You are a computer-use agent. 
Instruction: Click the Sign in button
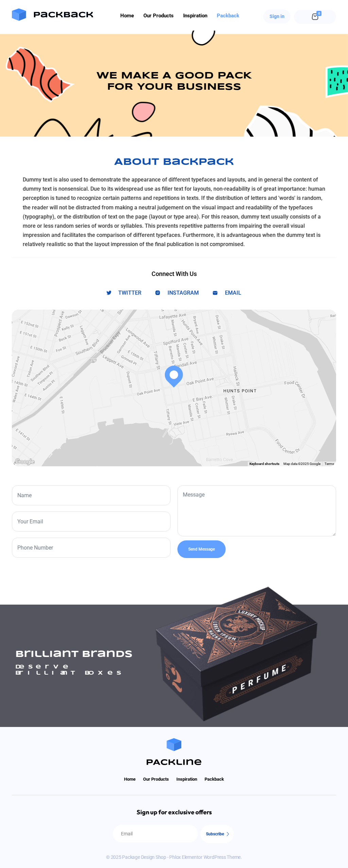click(x=277, y=16)
